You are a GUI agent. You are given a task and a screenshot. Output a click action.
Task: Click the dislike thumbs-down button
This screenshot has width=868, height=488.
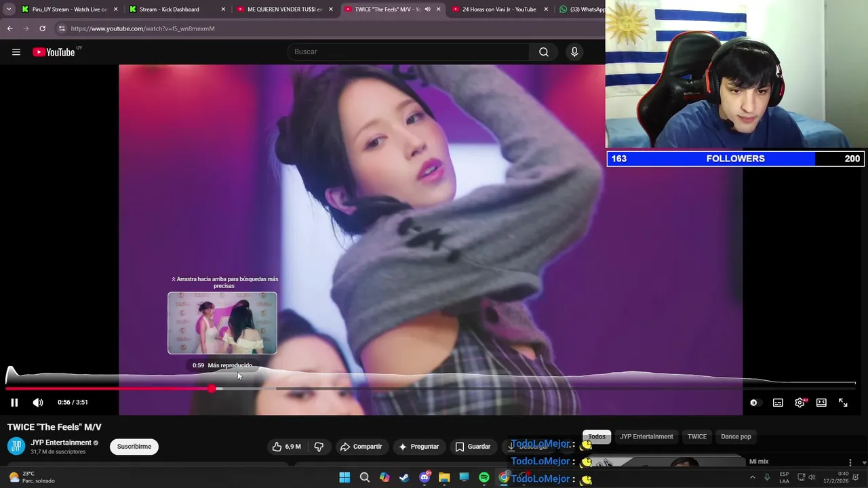tap(319, 447)
